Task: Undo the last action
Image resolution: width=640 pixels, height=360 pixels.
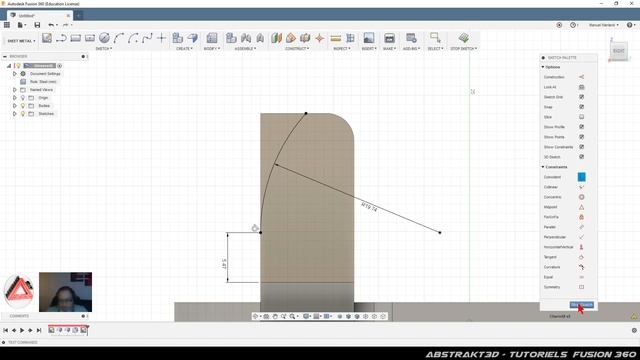Action: [x=51, y=25]
